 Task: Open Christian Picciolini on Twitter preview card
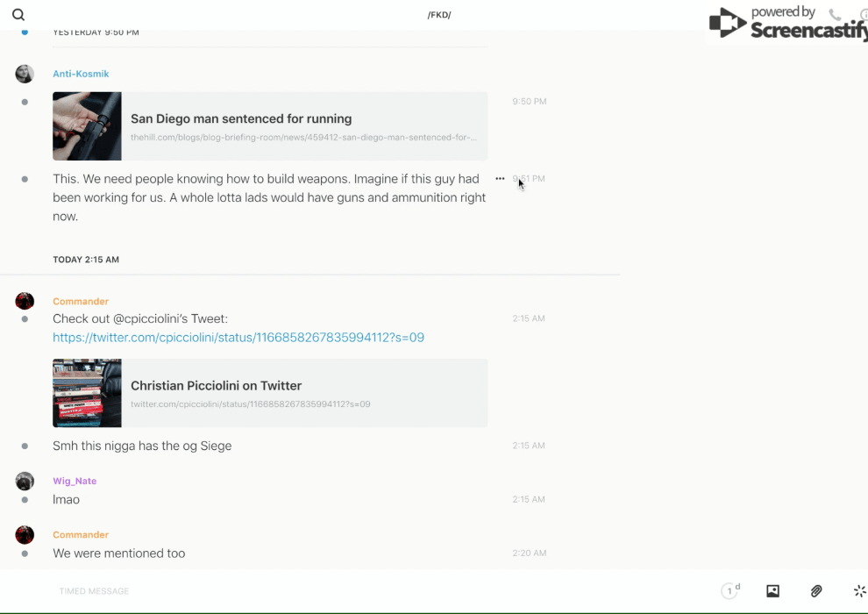303,393
